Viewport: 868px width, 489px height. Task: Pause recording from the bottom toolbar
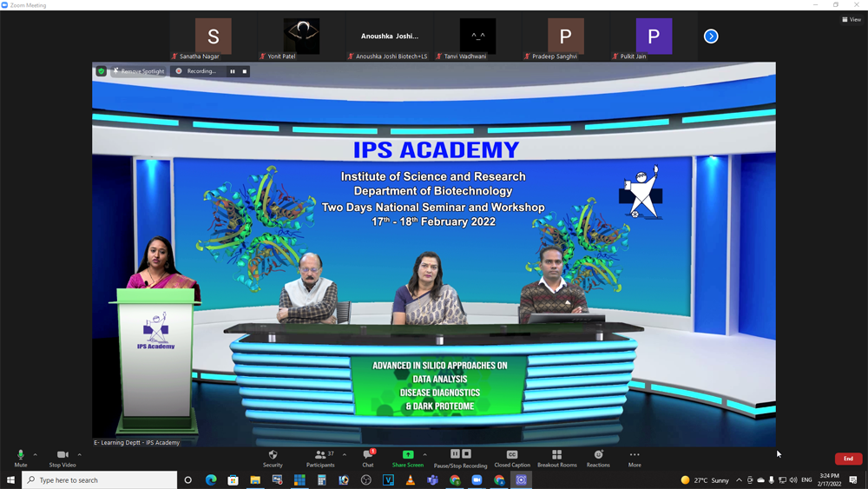coord(455,453)
